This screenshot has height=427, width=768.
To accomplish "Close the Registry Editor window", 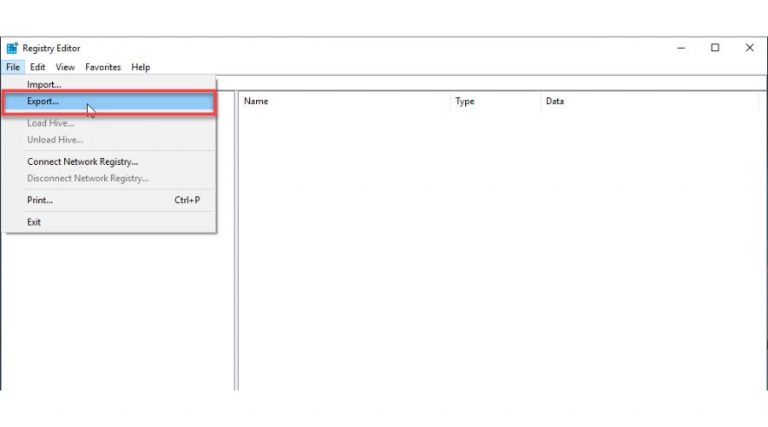I will point(749,48).
